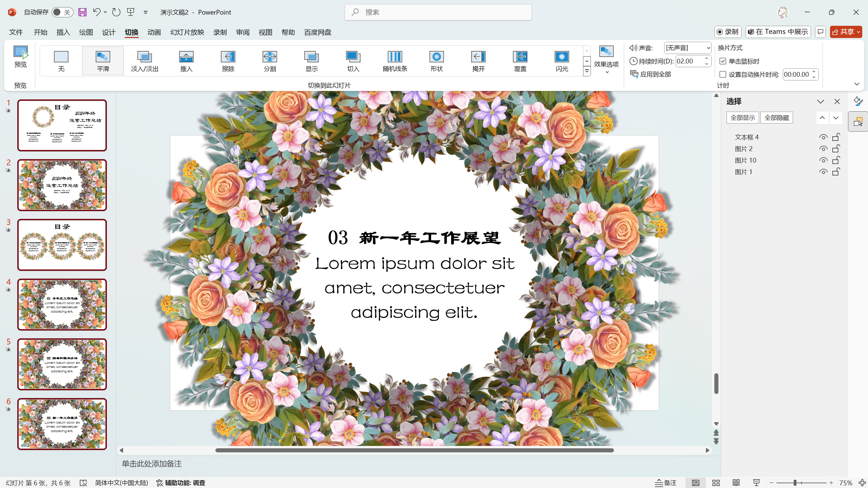Start slideshow from beginning icon

(x=131, y=12)
